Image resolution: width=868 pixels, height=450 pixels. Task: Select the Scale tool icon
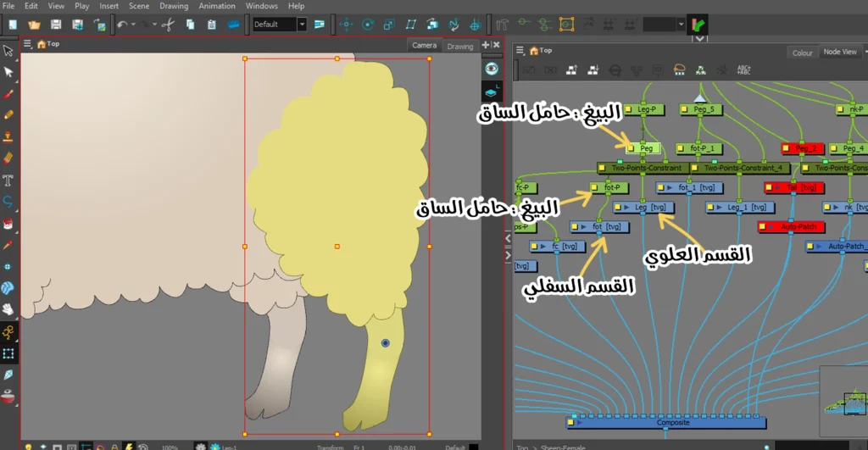[389, 25]
